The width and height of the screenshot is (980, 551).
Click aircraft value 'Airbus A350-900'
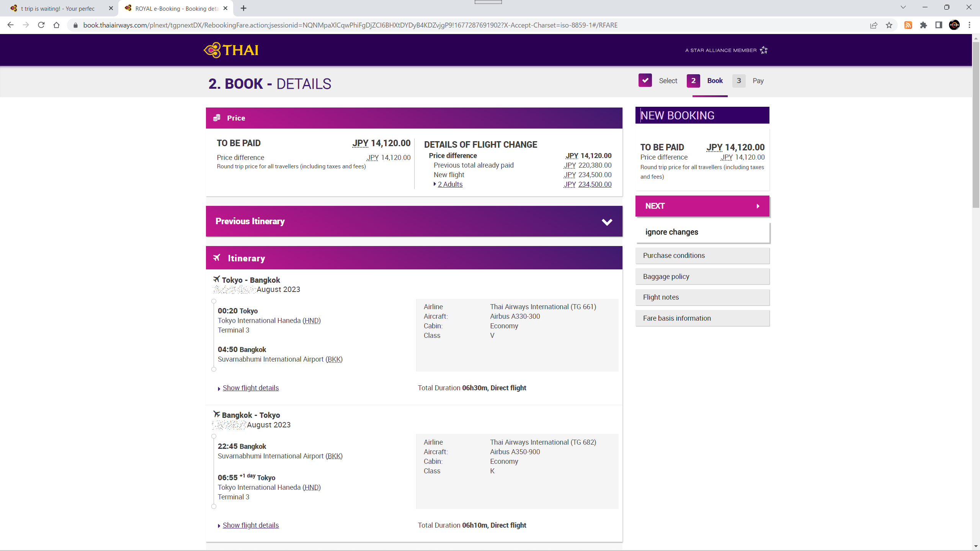[x=515, y=452]
